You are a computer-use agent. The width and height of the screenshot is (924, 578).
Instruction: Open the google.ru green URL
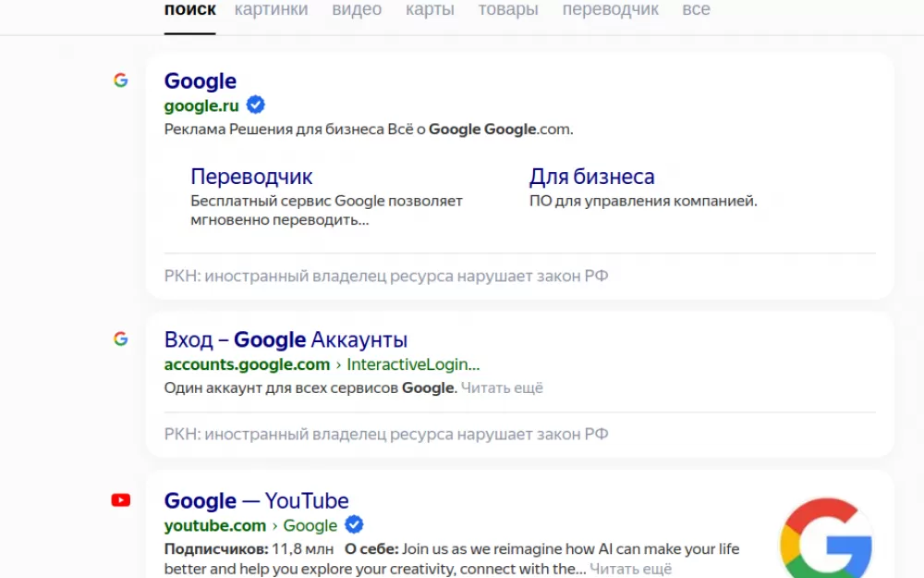pos(201,105)
